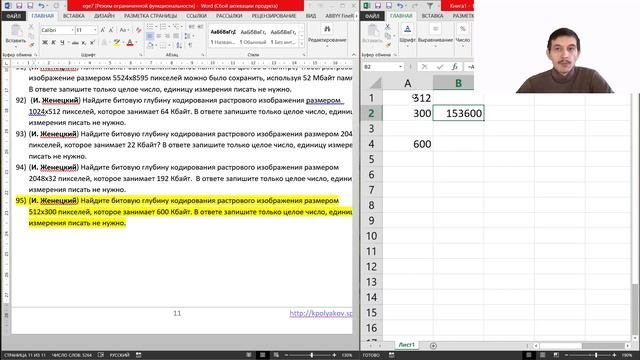Toggle Subscript in Word ribbon
The height and width of the screenshot is (360, 640).
(84, 42)
